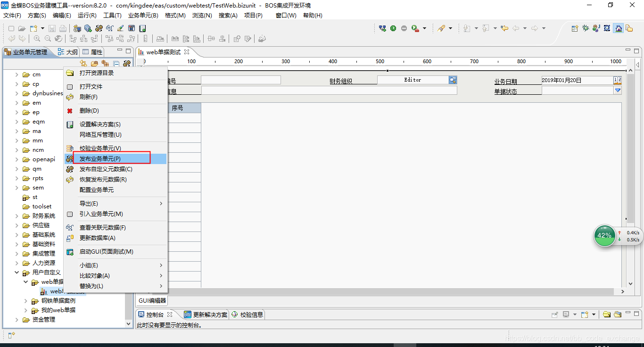
Task: Close the web单据测试 editor tab
Action: tap(187, 52)
